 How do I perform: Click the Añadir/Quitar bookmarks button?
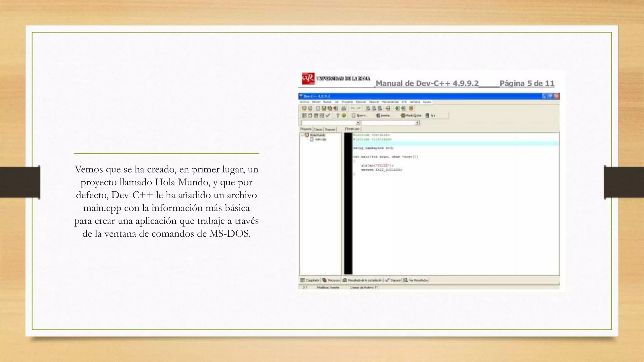point(411,115)
